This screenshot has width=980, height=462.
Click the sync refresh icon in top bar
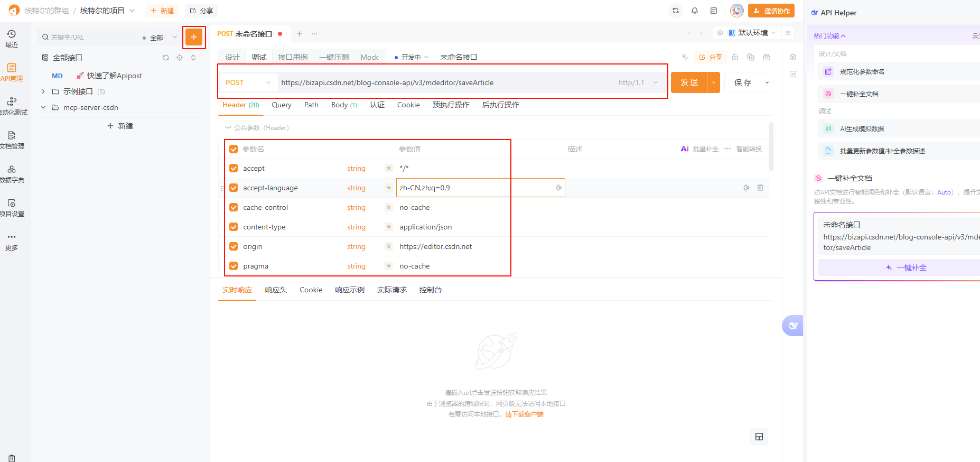676,11
